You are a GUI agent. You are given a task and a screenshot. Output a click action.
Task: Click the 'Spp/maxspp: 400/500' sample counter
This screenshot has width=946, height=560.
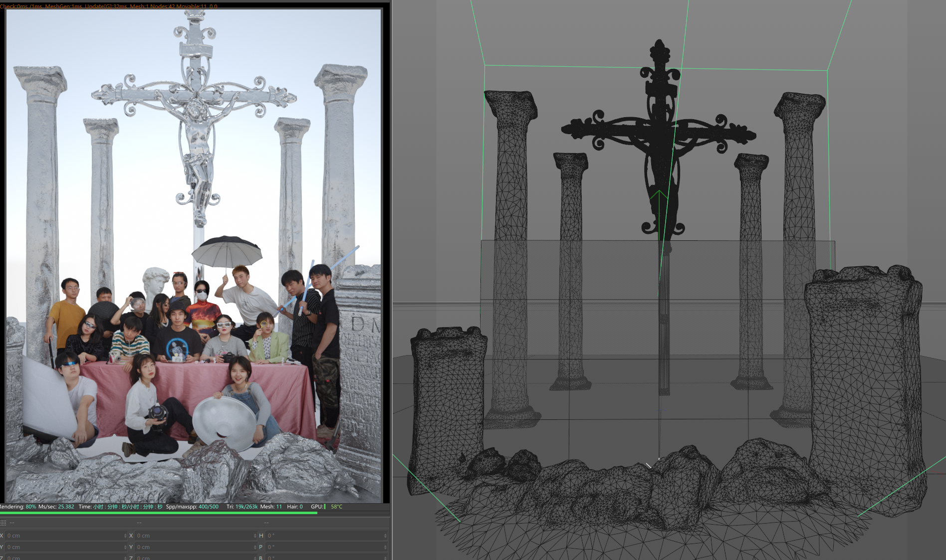click(x=192, y=507)
